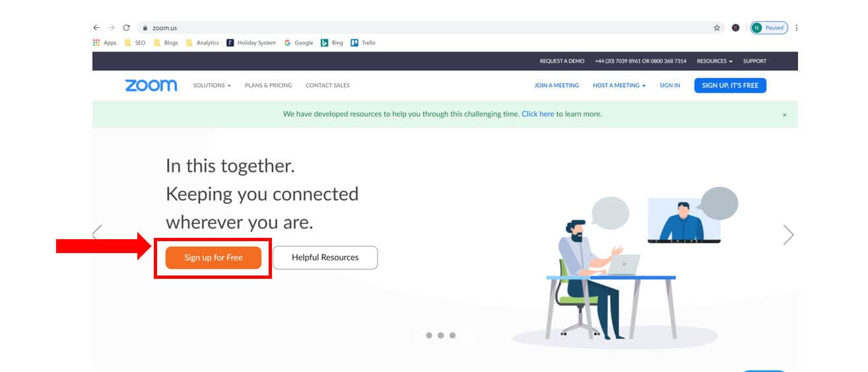Select the second carousel dot

(x=441, y=336)
